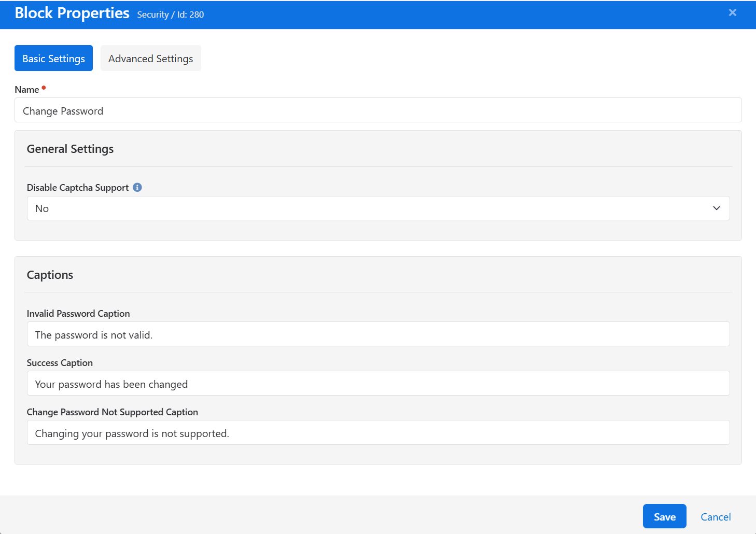Click the Invalid Password Caption label
The image size is (756, 534).
78,314
